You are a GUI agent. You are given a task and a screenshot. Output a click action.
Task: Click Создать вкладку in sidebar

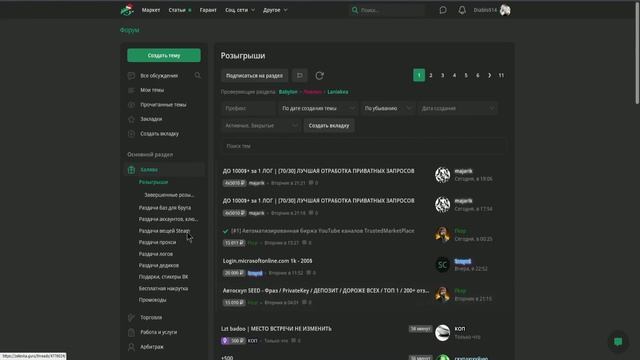pyautogui.click(x=159, y=134)
